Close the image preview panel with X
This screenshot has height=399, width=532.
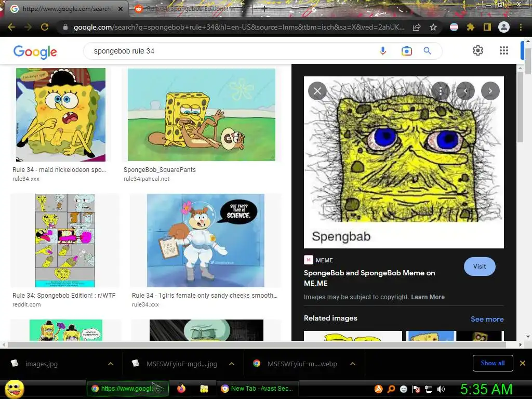(x=317, y=91)
